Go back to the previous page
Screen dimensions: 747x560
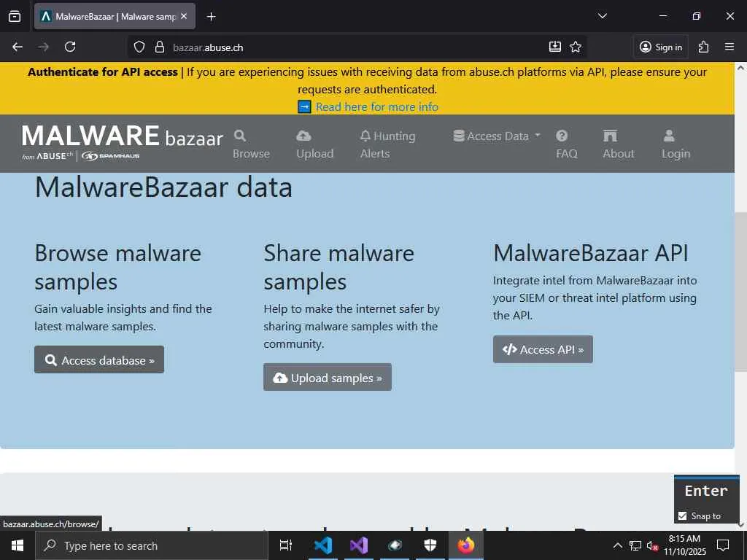(18, 47)
